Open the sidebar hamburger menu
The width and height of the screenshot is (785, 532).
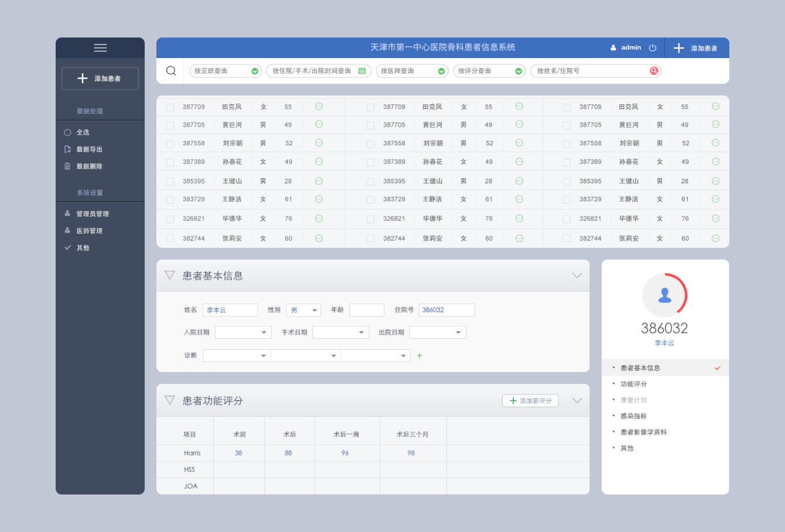pyautogui.click(x=100, y=47)
